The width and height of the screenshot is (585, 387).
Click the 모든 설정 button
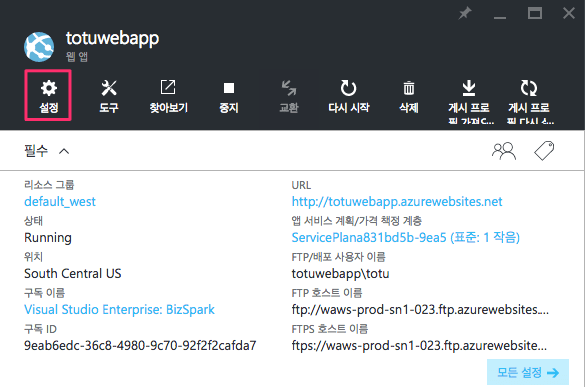pyautogui.click(x=528, y=372)
